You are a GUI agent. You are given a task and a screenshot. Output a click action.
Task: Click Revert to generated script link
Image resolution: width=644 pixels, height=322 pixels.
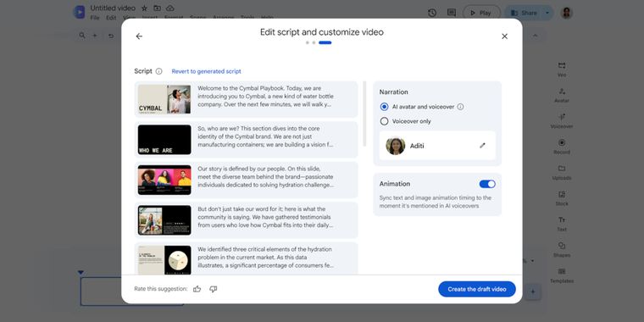[x=206, y=71]
